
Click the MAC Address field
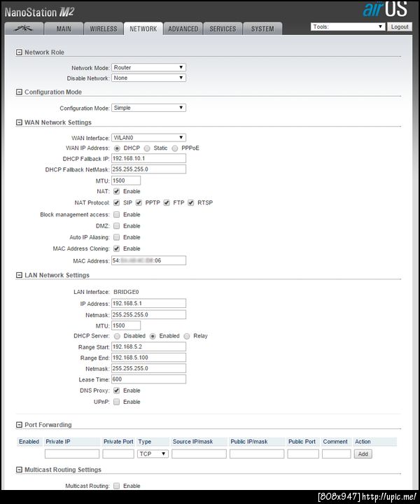click(148, 260)
